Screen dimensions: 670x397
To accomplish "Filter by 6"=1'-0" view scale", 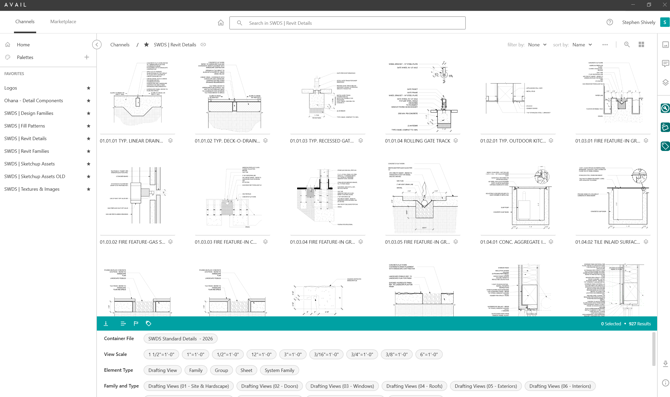I will (428, 354).
